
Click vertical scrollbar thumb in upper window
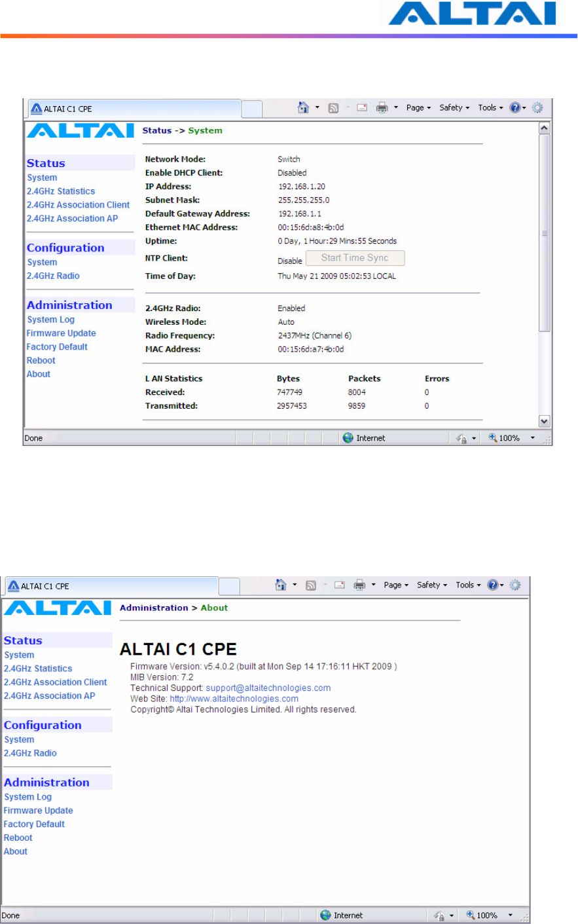point(544,232)
